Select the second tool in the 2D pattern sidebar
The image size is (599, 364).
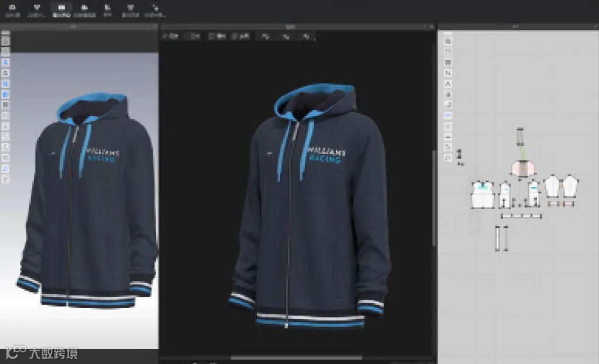[x=448, y=52]
